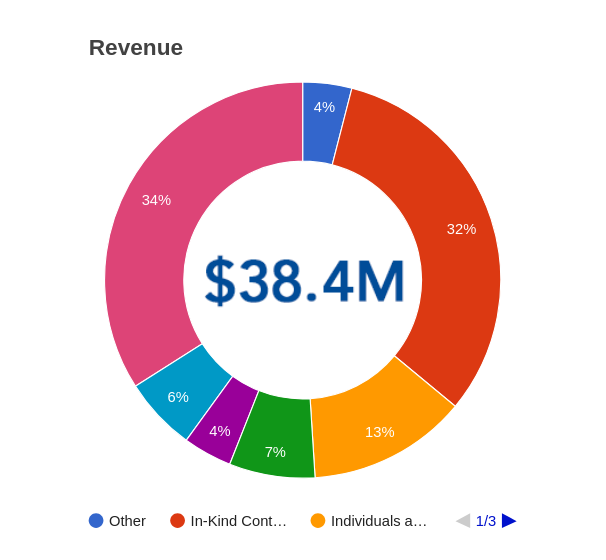Select the Other legend label
606x560 pixels.
[x=127, y=521]
